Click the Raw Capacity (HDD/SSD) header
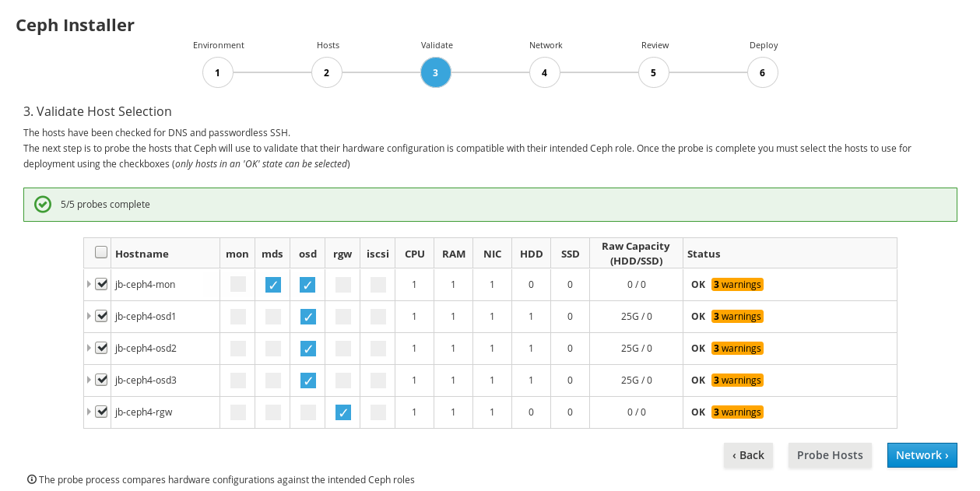 636,254
